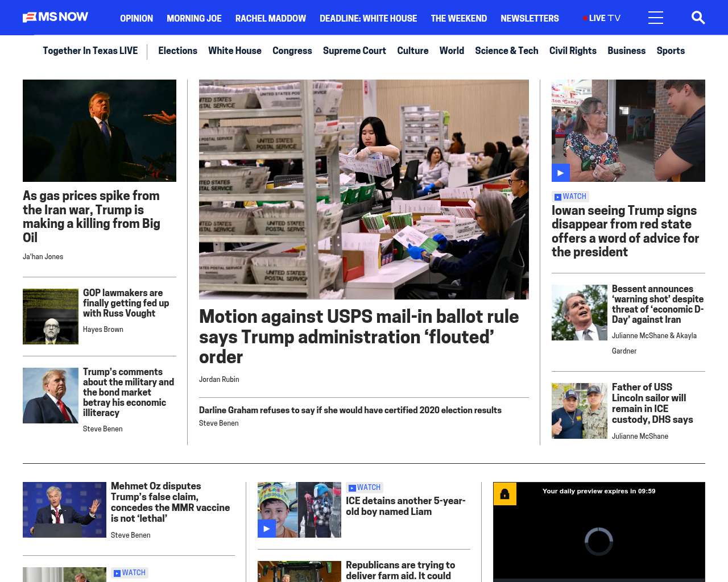The image size is (728, 582).
Task: Open Jordan Rubin author page
Action: coord(219,380)
